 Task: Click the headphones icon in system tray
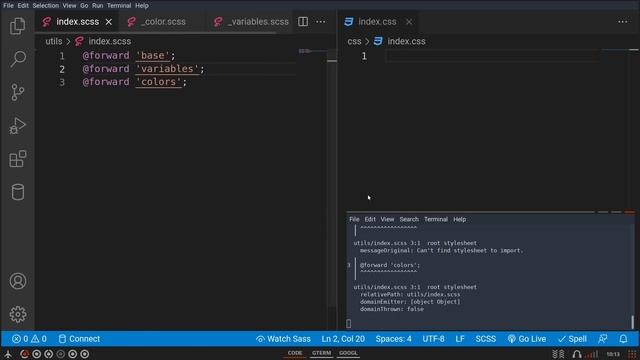[577, 354]
